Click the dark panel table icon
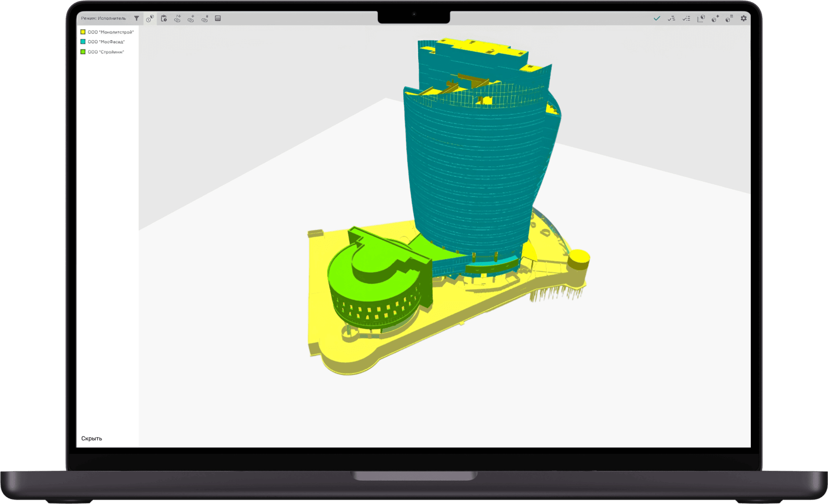Viewport: 828px width, 504px height. [218, 19]
